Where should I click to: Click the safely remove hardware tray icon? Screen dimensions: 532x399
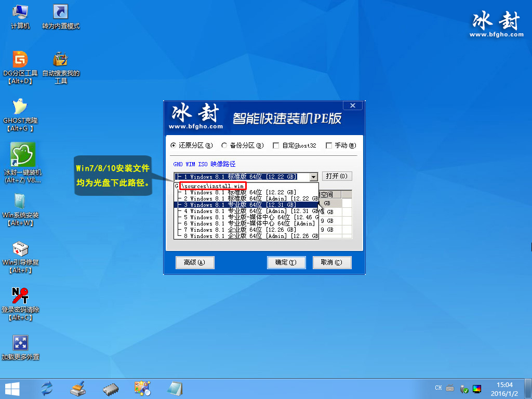pos(464,389)
